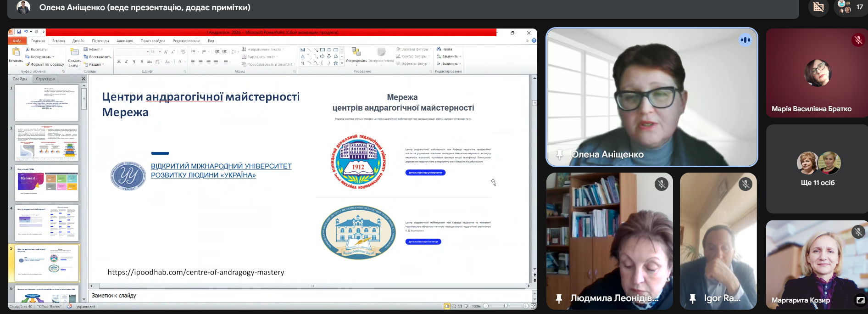Click the Find (Найти) binoculars icon

pyautogui.click(x=439, y=49)
